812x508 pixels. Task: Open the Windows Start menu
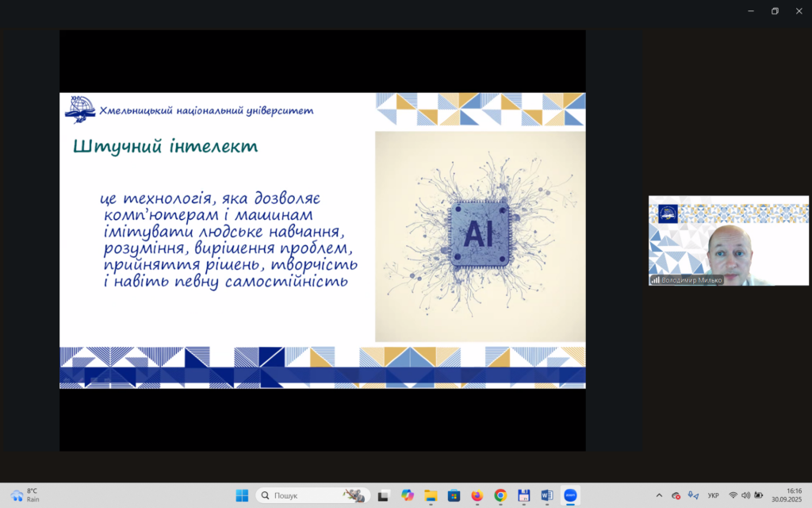(x=242, y=495)
